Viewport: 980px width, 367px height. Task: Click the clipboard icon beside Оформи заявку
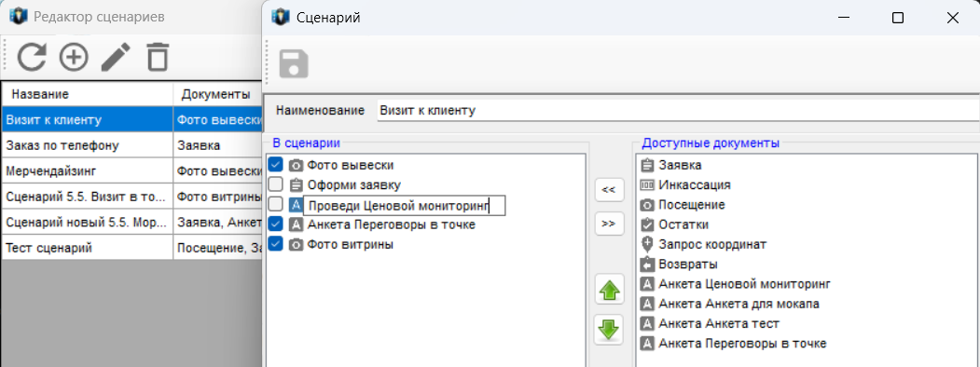[x=297, y=185]
